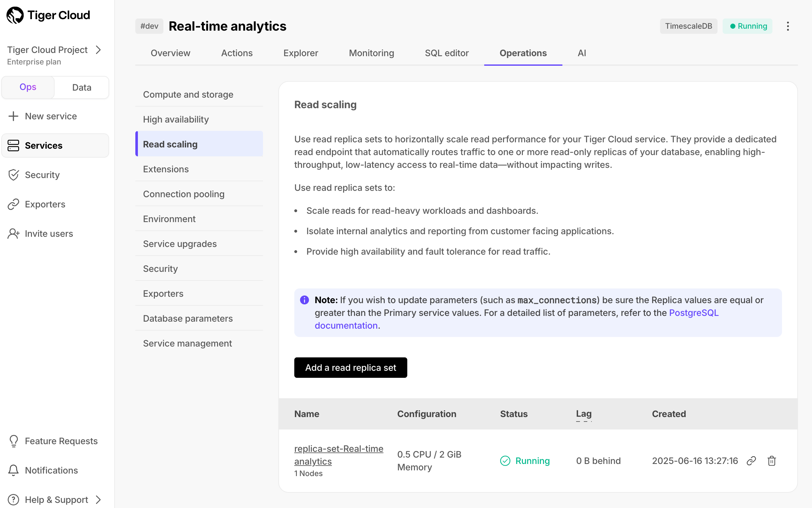Click New service in the sidebar
The width and height of the screenshot is (812, 508).
[55, 116]
